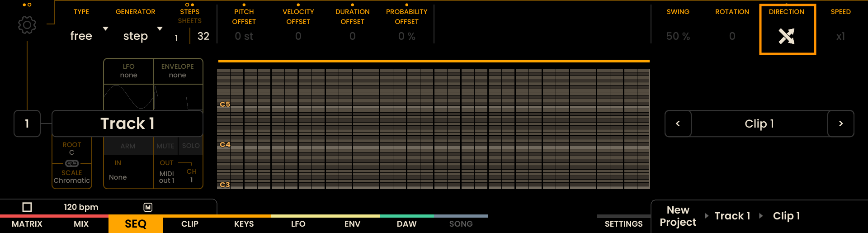The height and width of the screenshot is (233, 868).
Task: Toggle the SOLO button
Action: click(191, 146)
